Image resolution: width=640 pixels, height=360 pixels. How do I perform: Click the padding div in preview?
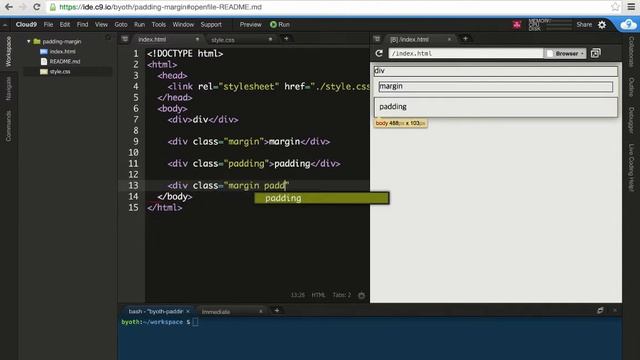496,107
